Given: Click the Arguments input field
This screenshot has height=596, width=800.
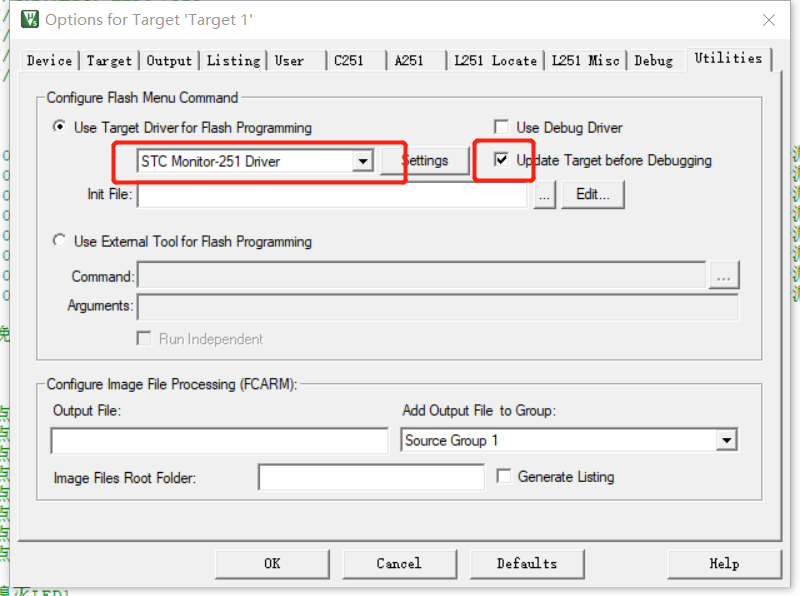Looking at the screenshot, I should [438, 308].
